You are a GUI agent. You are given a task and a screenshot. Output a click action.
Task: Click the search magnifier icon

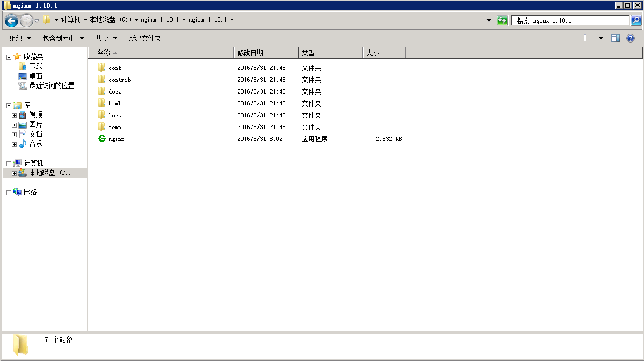pos(636,20)
